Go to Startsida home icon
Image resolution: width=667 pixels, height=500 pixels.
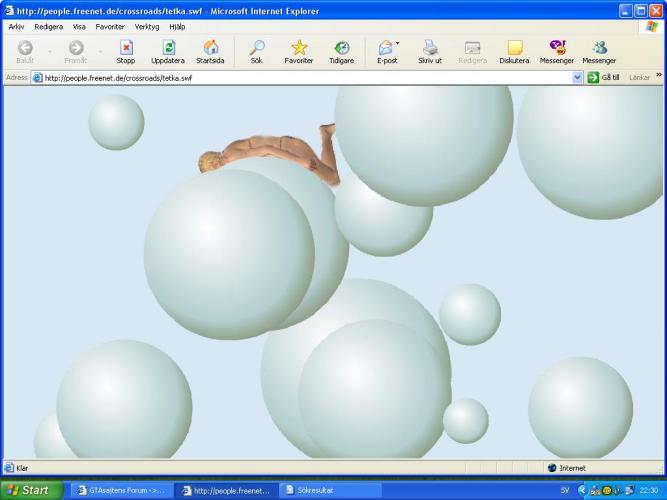click(x=210, y=51)
